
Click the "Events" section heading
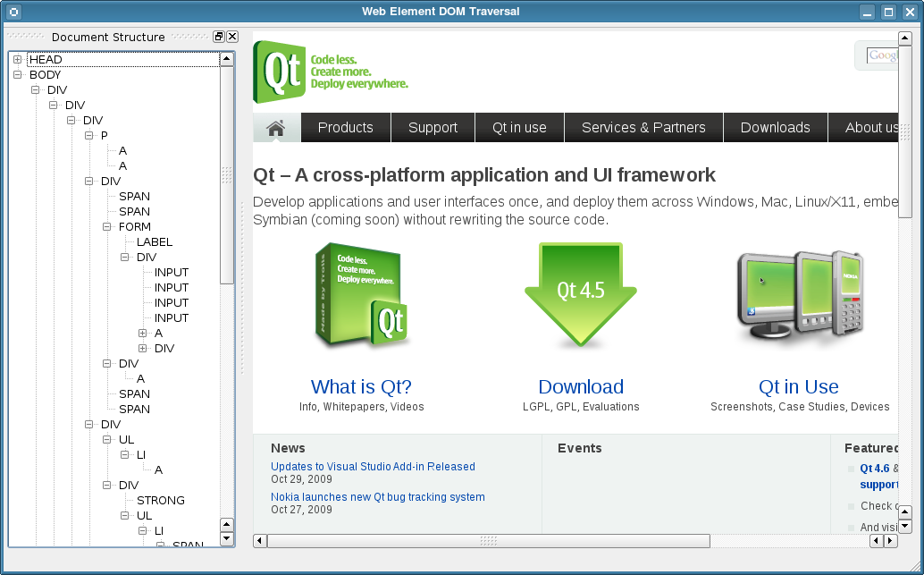coord(580,448)
